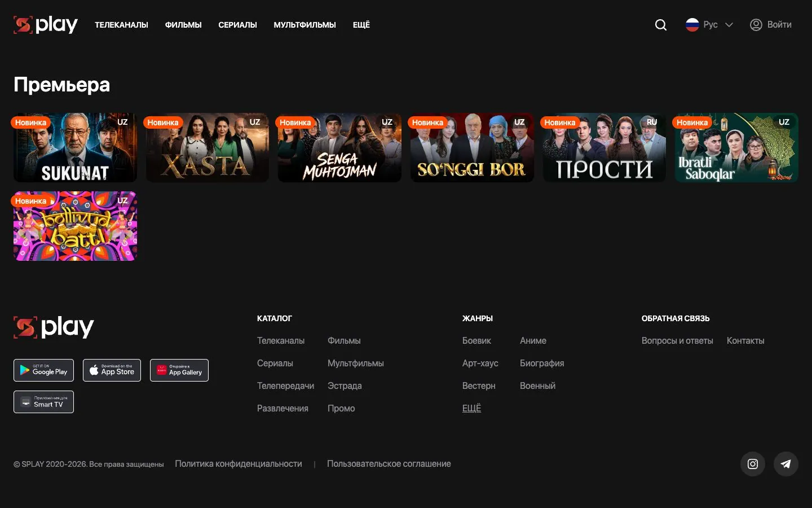812x508 pixels.
Task: Follow the Мультфильмы footer link
Action: 356,364
